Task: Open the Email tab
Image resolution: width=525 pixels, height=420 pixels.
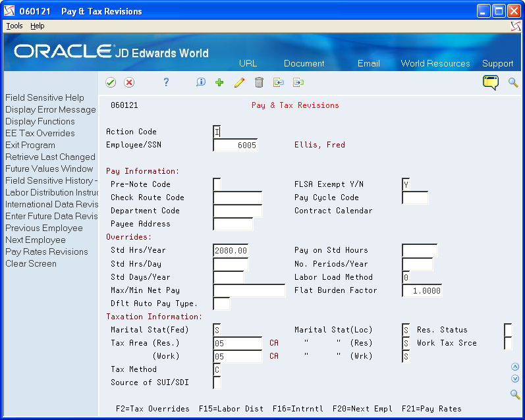Action: coord(369,64)
